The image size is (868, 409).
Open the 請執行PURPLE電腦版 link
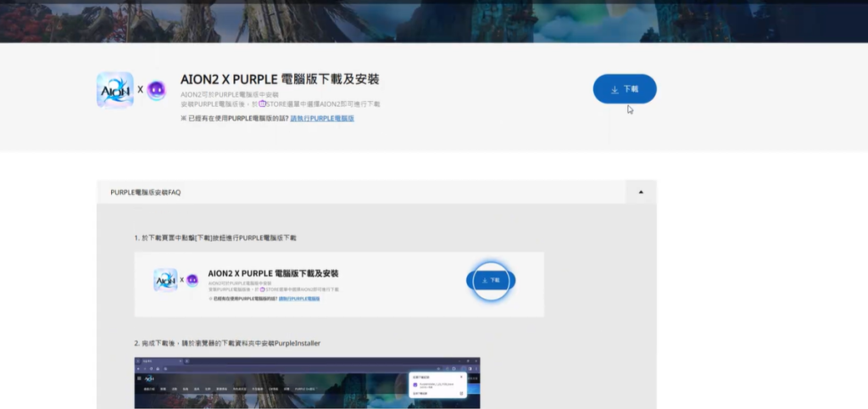(x=322, y=119)
